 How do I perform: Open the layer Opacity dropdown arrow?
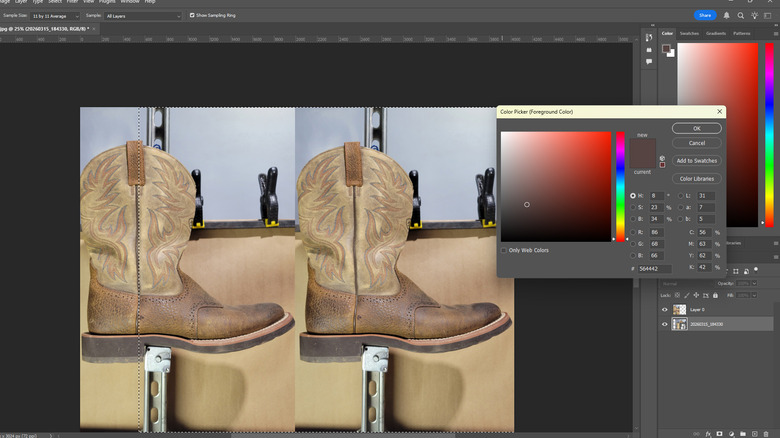point(754,283)
